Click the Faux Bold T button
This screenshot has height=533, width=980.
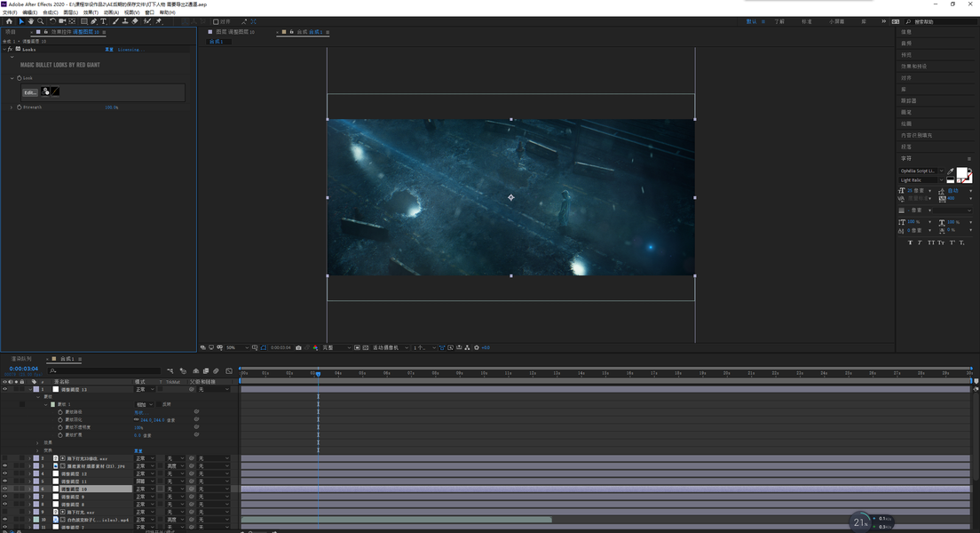point(910,243)
